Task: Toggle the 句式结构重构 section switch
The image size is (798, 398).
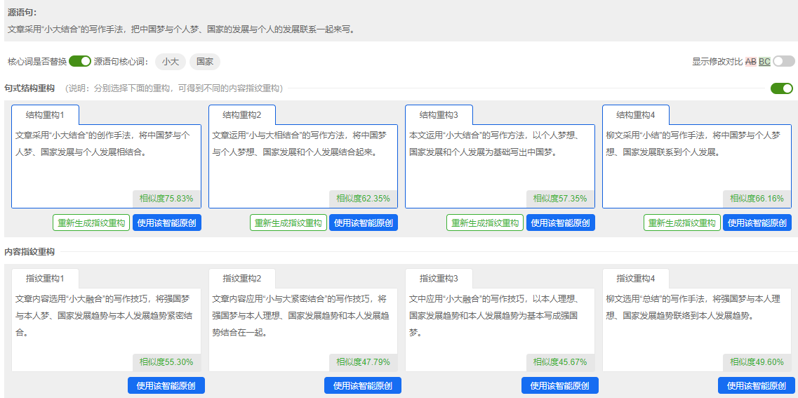Action: (x=782, y=89)
